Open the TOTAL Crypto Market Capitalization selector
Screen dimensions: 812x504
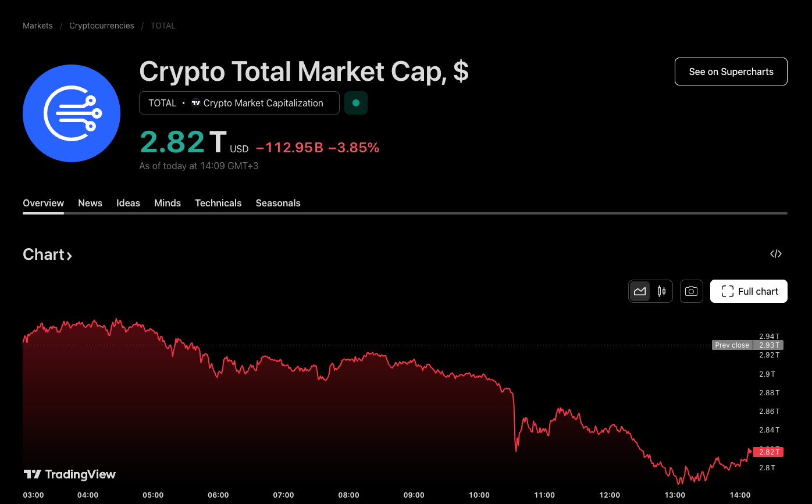239,103
